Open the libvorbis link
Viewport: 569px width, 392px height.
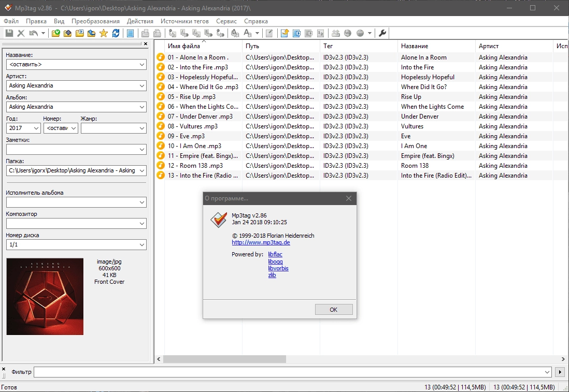click(x=278, y=268)
